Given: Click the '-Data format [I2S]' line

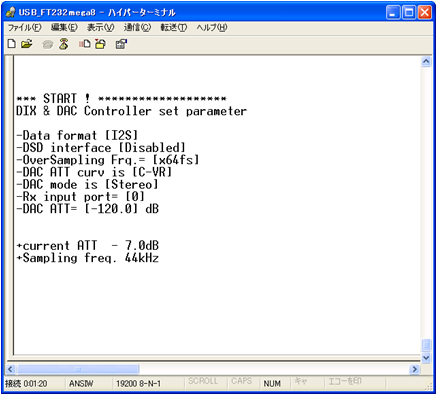Looking at the screenshot, I should [x=77, y=135].
